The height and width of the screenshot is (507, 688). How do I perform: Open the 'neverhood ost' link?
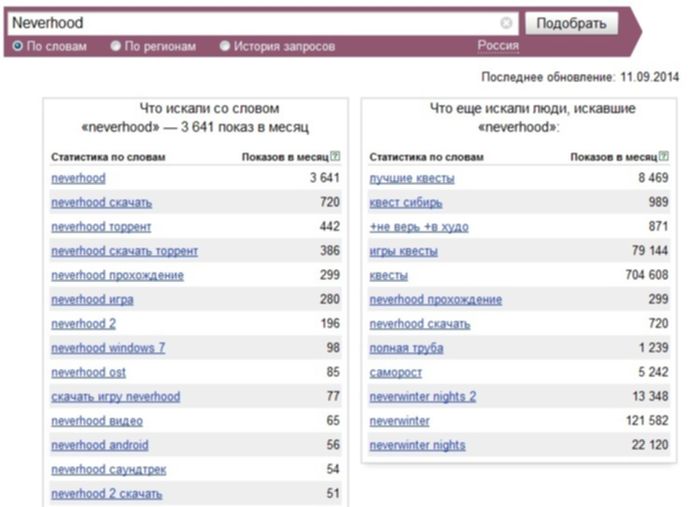pyautogui.click(x=88, y=373)
